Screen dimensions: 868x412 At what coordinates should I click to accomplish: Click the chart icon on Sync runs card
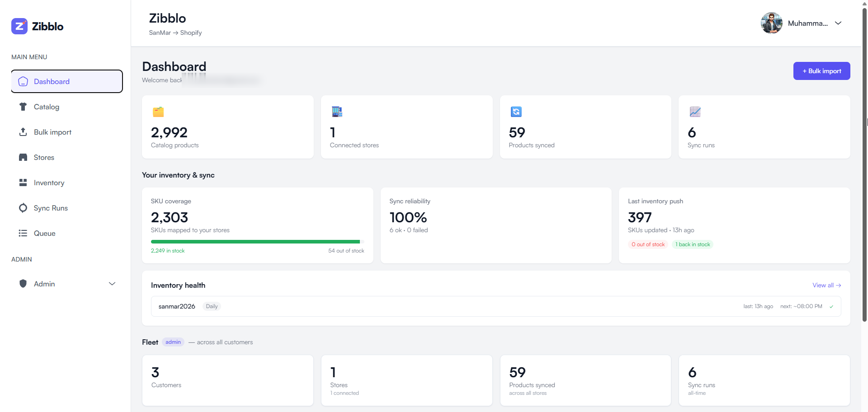pyautogui.click(x=695, y=112)
